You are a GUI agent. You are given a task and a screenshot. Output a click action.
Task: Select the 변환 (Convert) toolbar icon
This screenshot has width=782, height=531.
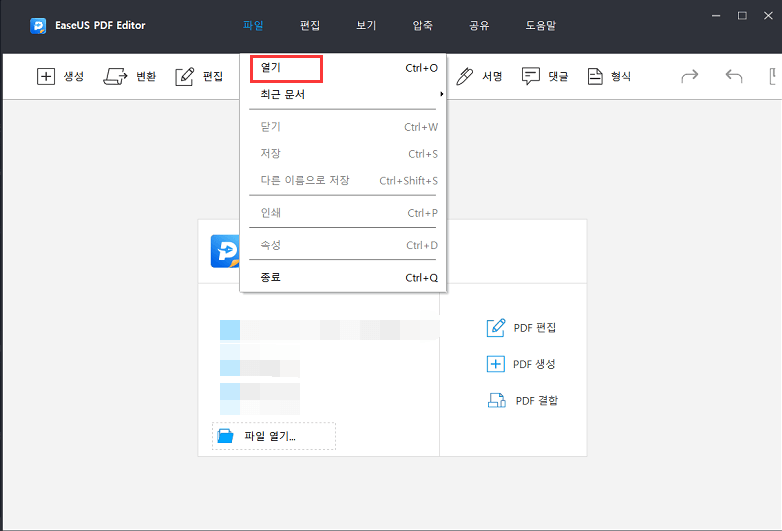tap(116, 76)
